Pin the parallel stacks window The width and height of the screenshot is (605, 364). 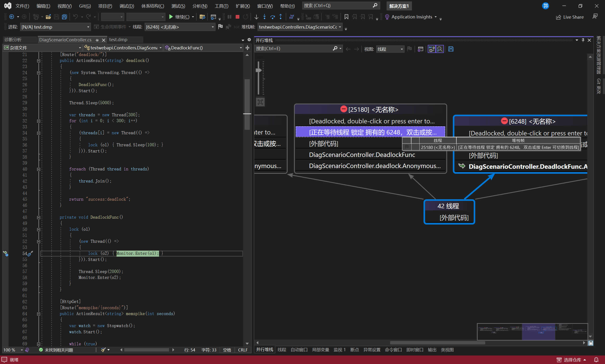(x=583, y=40)
